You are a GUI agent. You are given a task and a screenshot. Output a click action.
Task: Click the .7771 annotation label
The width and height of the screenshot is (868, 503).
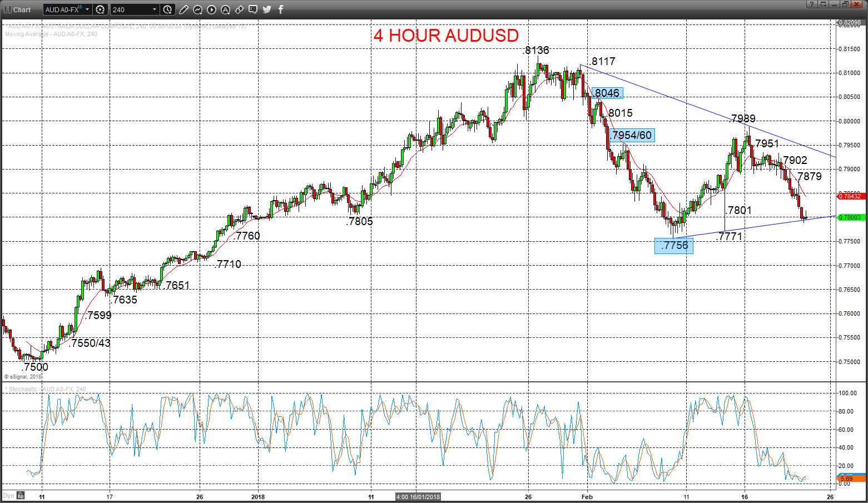(x=729, y=236)
